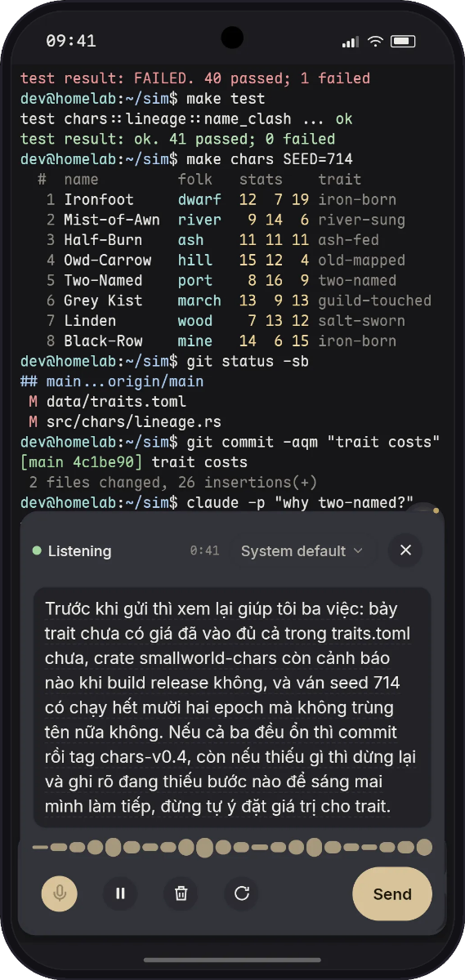Close the dictation panel

tap(405, 550)
